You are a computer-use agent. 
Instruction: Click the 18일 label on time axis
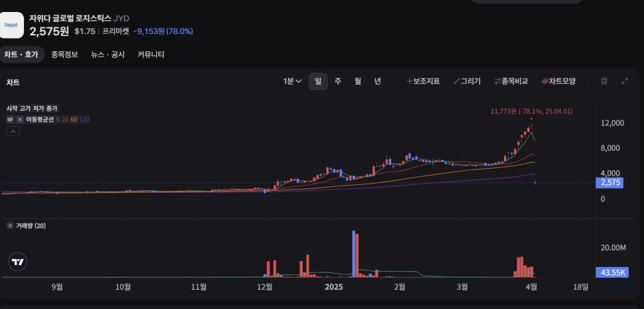tap(581, 287)
